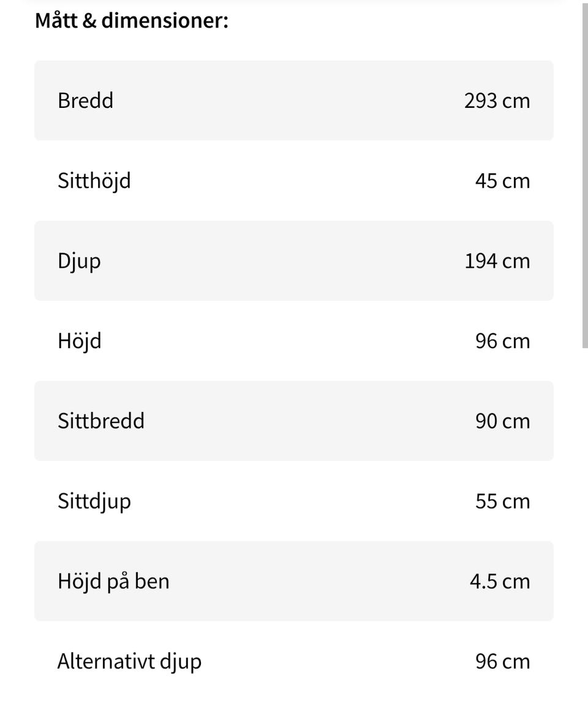Click the 90 cm seat width value

pyautogui.click(x=502, y=421)
